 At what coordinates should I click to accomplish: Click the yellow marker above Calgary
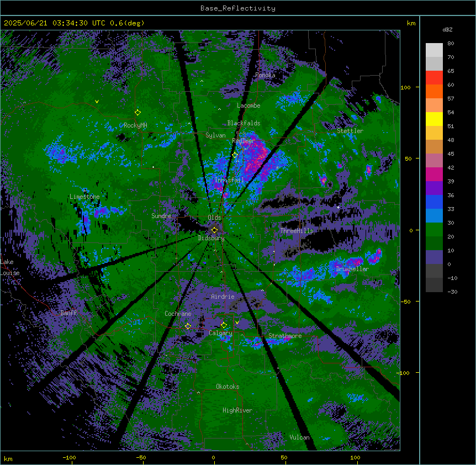point(224,325)
